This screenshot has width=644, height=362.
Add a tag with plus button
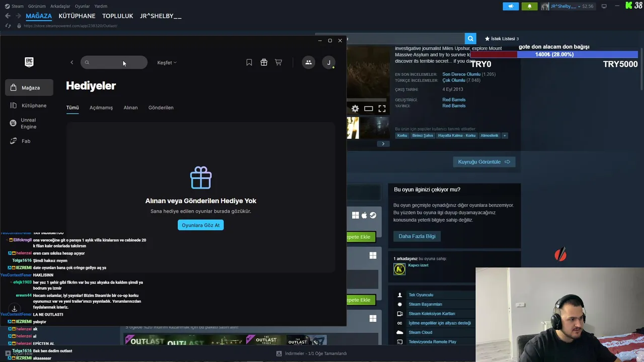(x=505, y=136)
